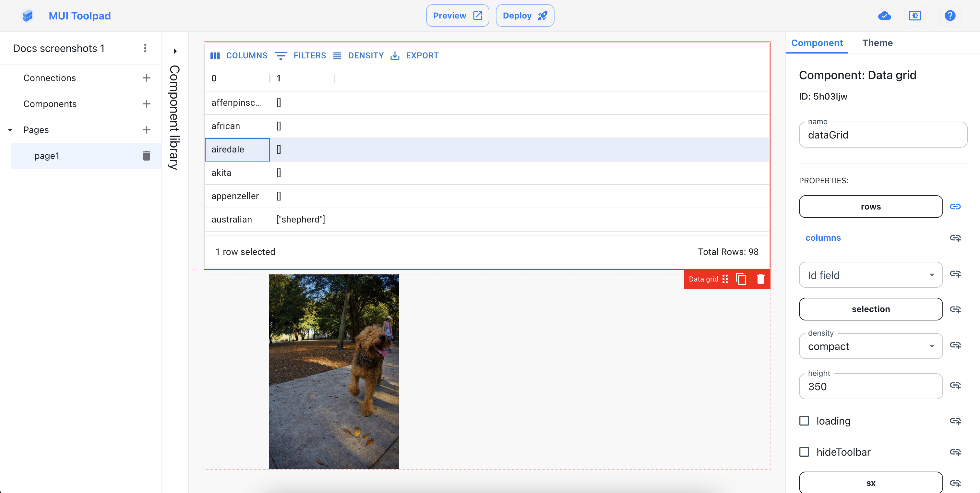This screenshot has height=493, width=980.
Task: Click the selection property button
Action: click(x=871, y=309)
